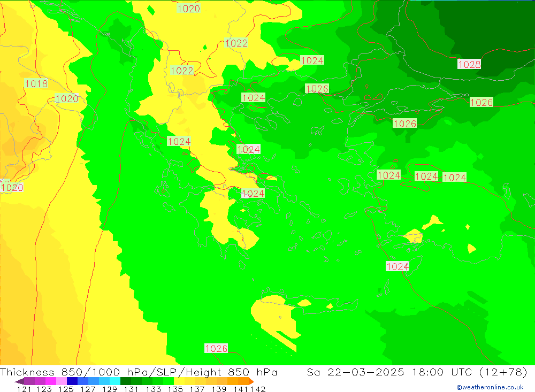This screenshot has width=535, height=392.
Task: Click the bright magenta legend swatch
Action: [50, 381]
